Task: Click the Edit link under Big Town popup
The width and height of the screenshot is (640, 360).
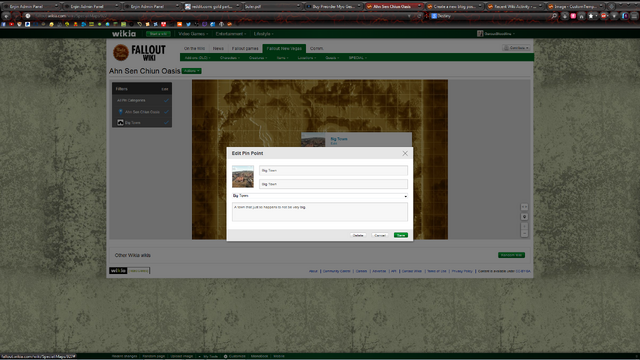Action: coord(333,144)
